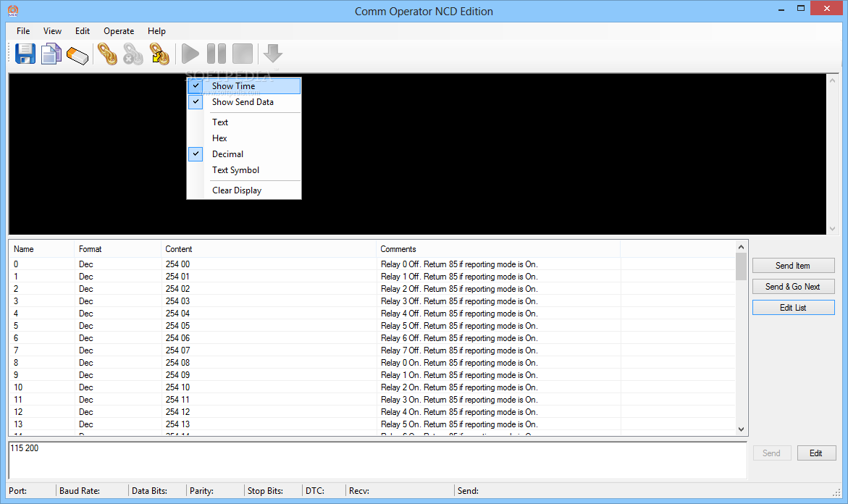Click list scrollbar up arrow
848x504 pixels.
(x=742, y=247)
